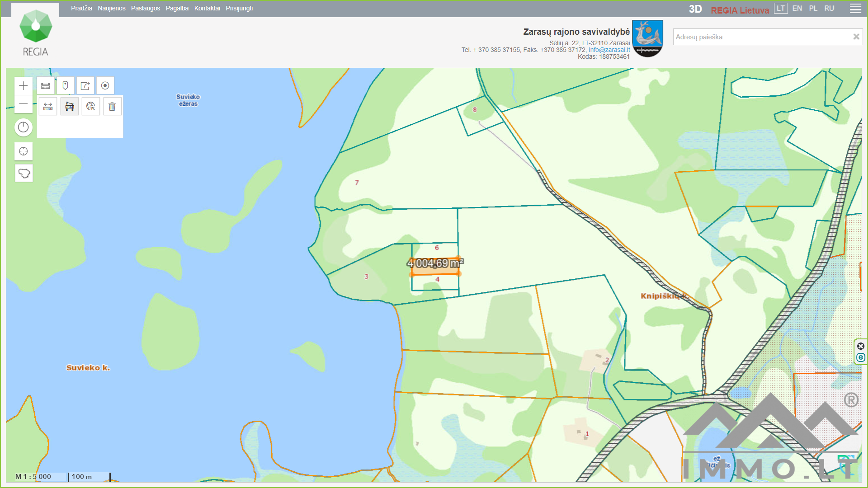Switch the language to EN
868x488 pixels.
(797, 9)
